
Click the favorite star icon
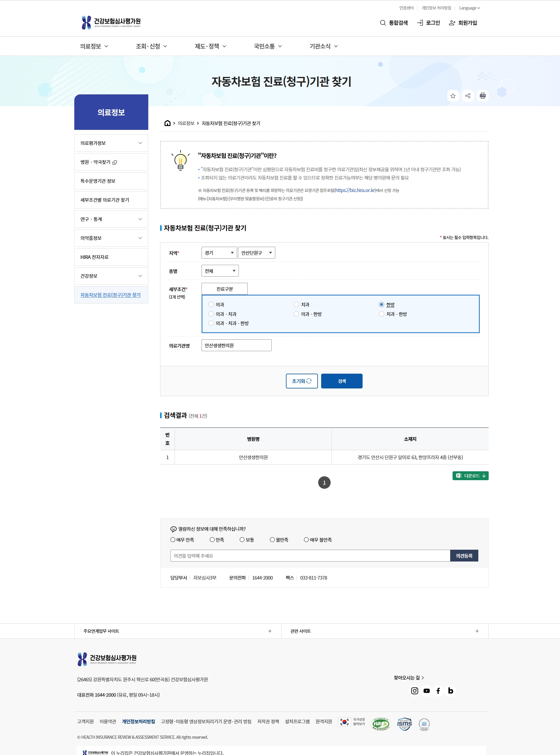(453, 96)
